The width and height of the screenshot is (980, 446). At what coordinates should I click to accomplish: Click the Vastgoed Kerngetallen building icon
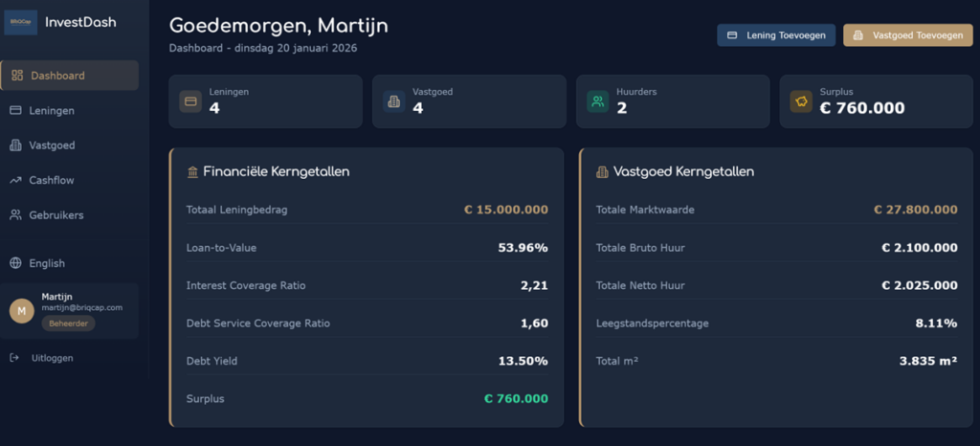(x=602, y=172)
